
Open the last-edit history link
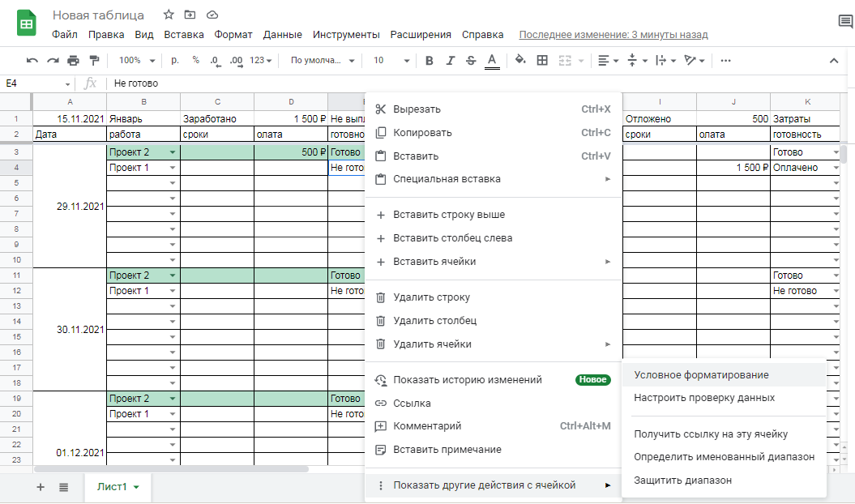[x=613, y=34]
